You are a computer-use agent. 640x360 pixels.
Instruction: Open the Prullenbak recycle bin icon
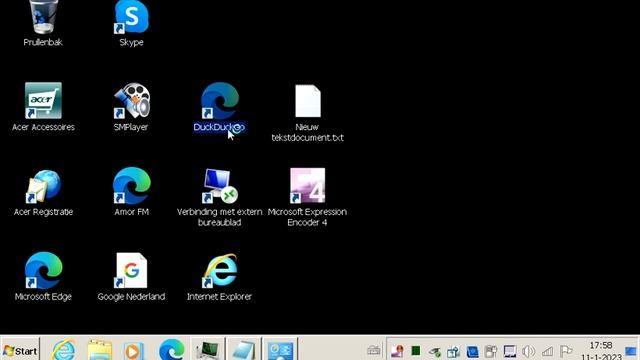(43, 22)
